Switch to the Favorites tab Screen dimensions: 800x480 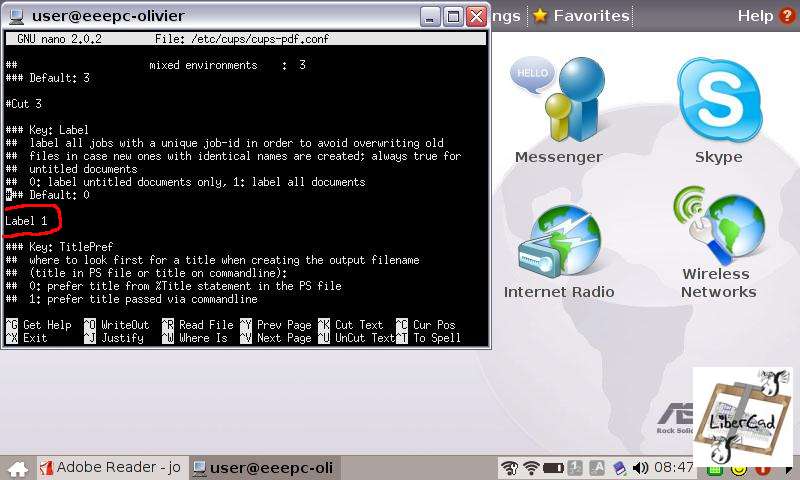(581, 16)
